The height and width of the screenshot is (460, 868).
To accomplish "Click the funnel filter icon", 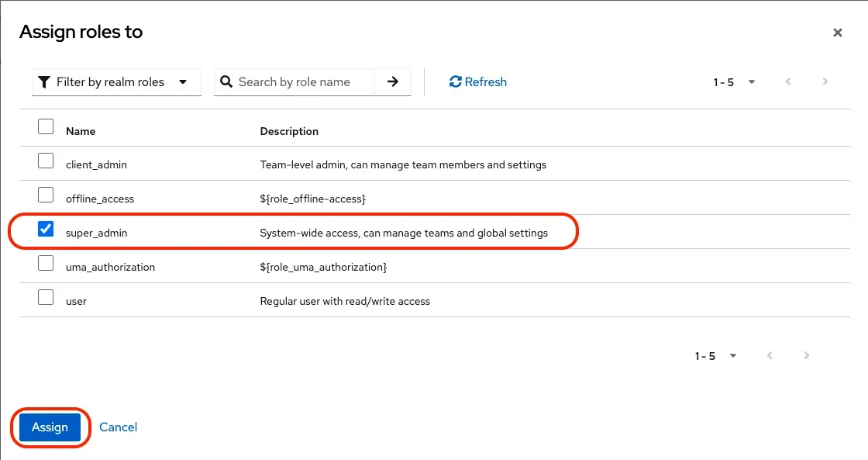I will [44, 81].
